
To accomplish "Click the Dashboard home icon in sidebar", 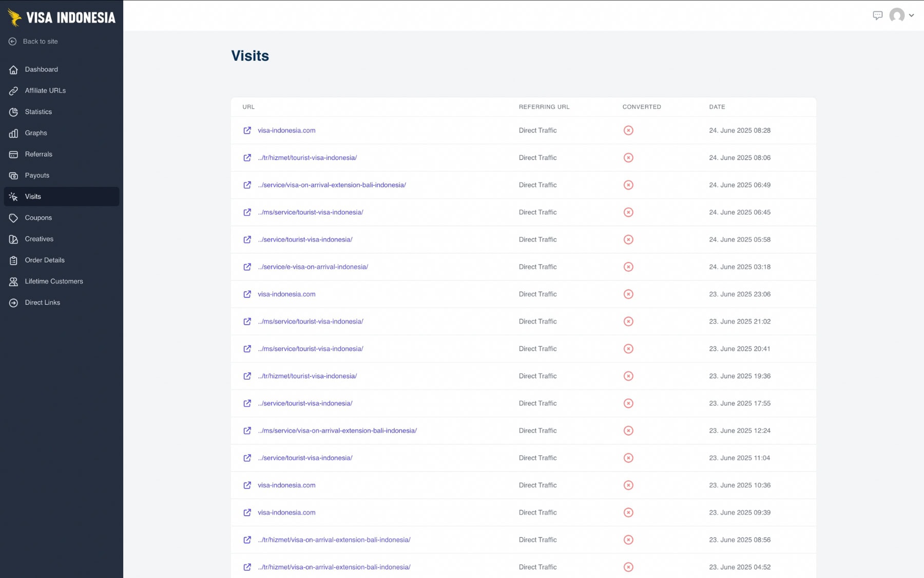I will coord(13,70).
